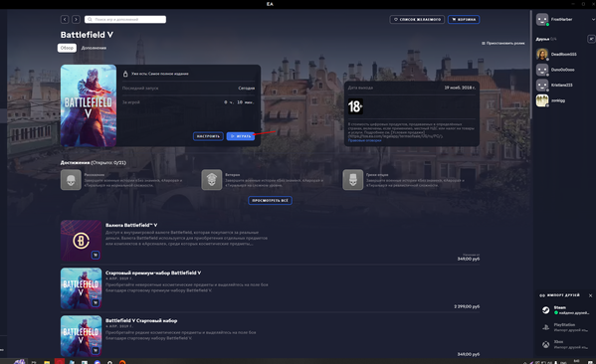Click the 2 299,00 руб price
The image size is (596, 364).
click(x=467, y=306)
